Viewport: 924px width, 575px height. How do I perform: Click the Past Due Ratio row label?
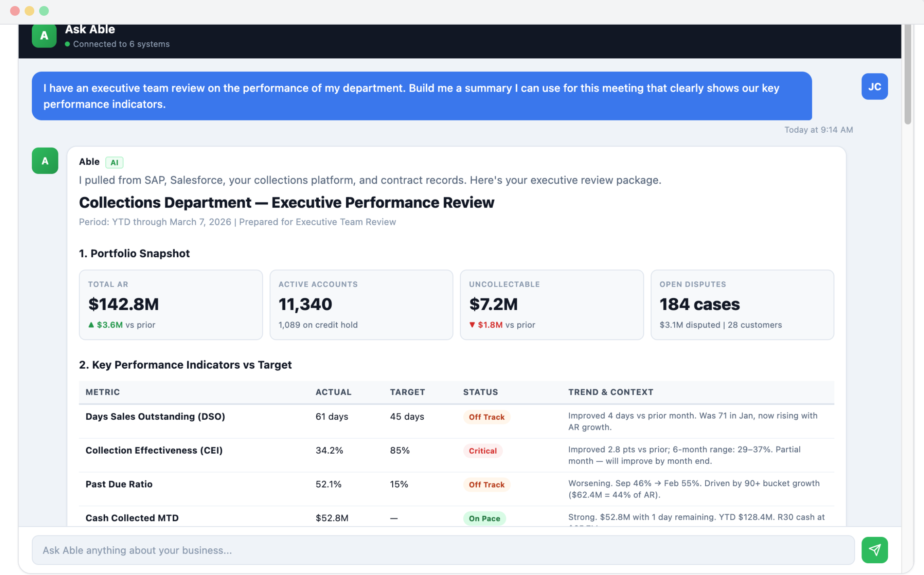pos(119,484)
